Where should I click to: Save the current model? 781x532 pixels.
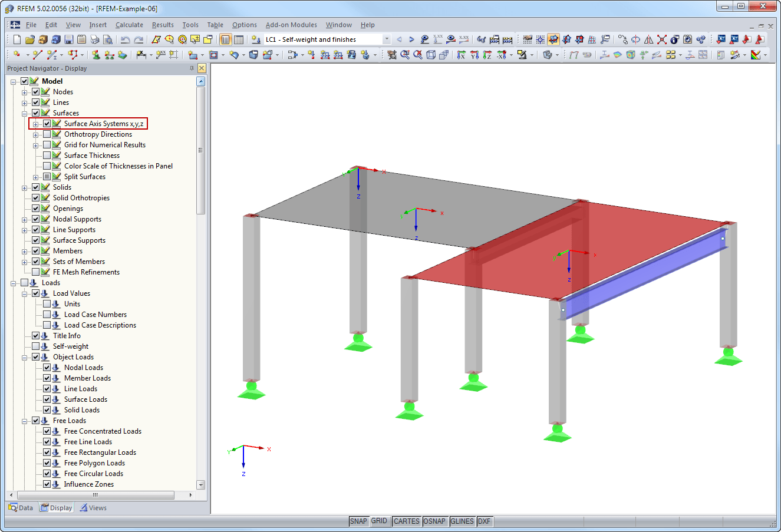(68, 39)
